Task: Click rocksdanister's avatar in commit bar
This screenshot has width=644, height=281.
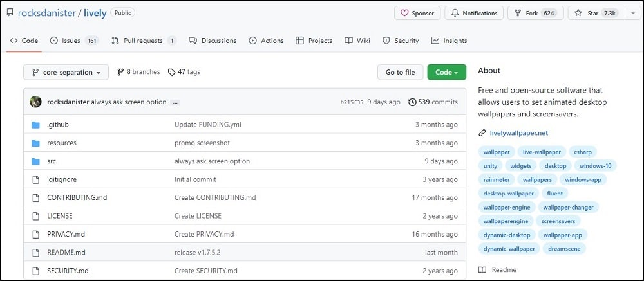Action: (x=35, y=102)
